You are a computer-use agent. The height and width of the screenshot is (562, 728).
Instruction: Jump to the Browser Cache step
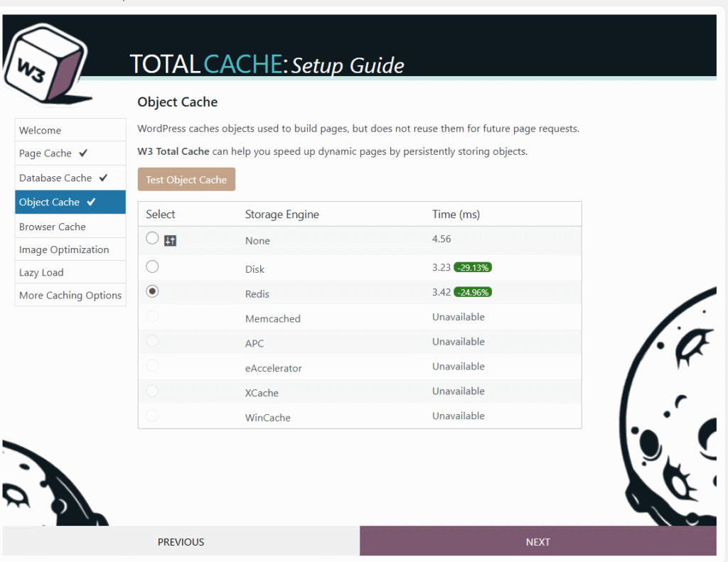tap(70, 227)
